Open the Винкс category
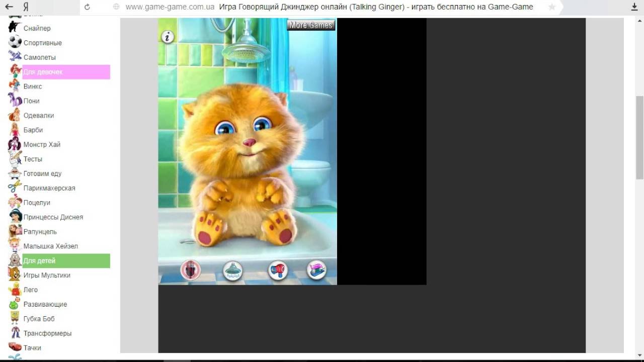 coord(33,86)
